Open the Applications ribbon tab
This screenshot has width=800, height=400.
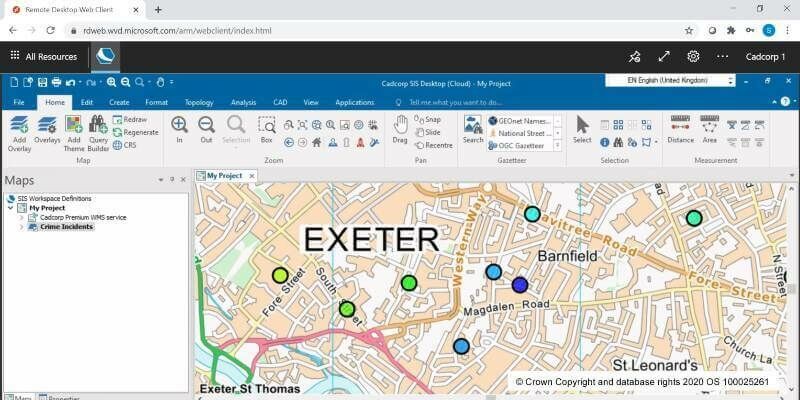(x=355, y=102)
